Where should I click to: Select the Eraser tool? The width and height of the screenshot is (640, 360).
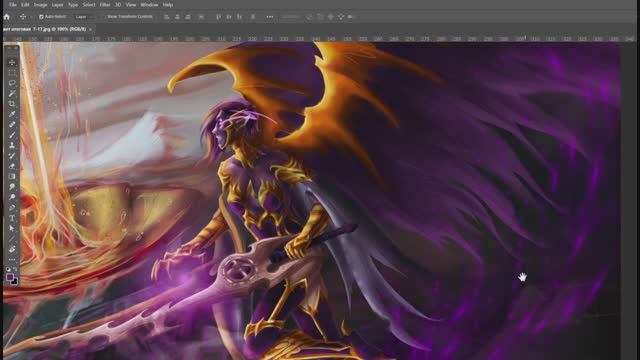12,166
